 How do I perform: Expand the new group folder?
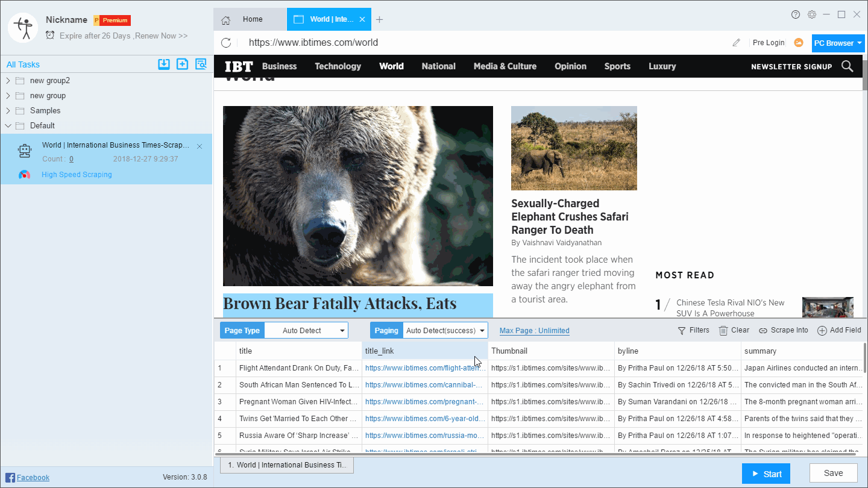point(8,96)
